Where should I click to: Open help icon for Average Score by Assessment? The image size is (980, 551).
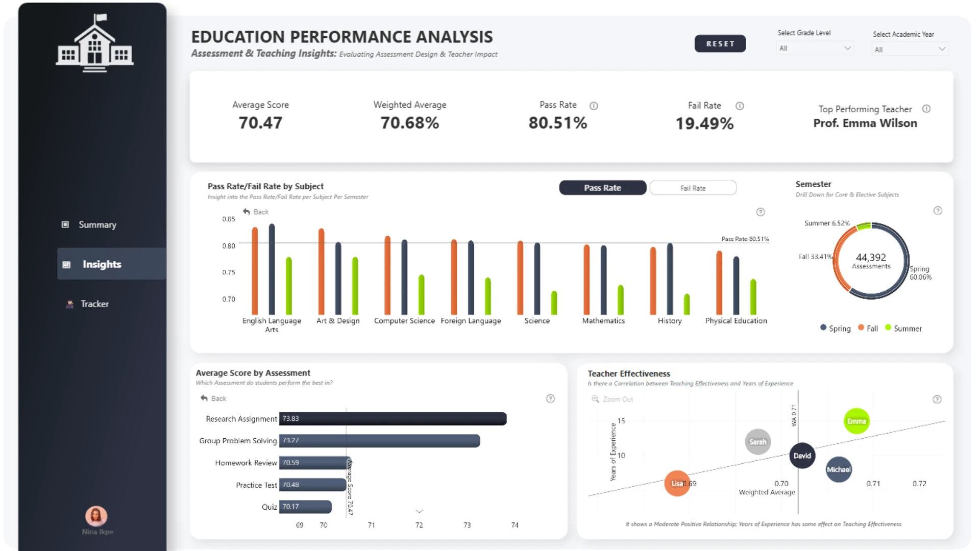coord(550,399)
